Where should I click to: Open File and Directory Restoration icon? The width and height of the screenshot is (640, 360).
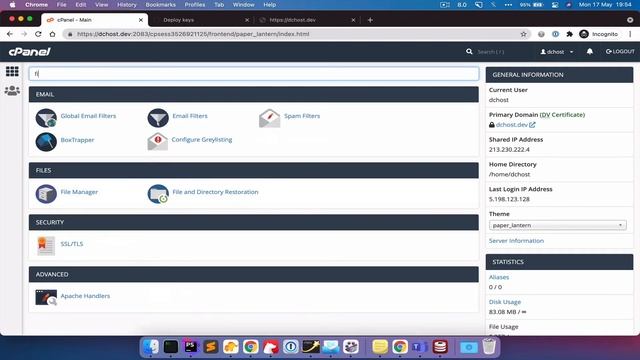158,194
